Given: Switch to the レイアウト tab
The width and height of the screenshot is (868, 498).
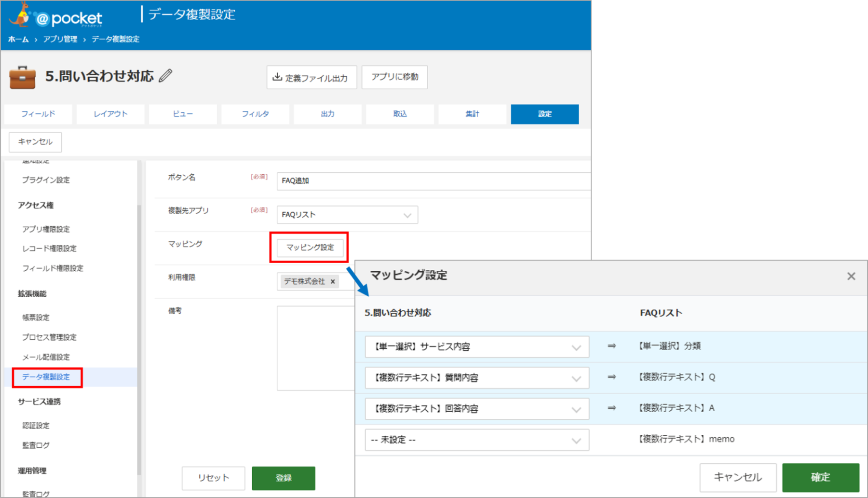Looking at the screenshot, I should pyautogui.click(x=110, y=114).
